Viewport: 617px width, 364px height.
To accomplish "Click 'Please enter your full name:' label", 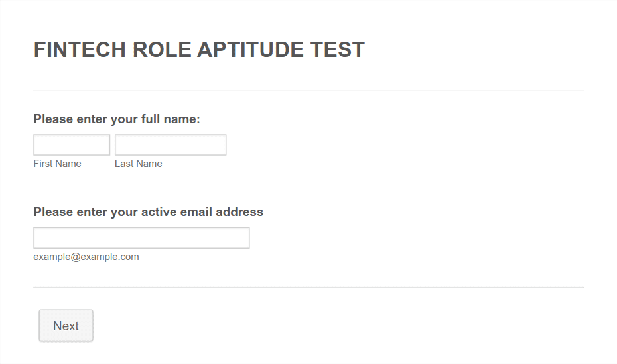I will [117, 119].
